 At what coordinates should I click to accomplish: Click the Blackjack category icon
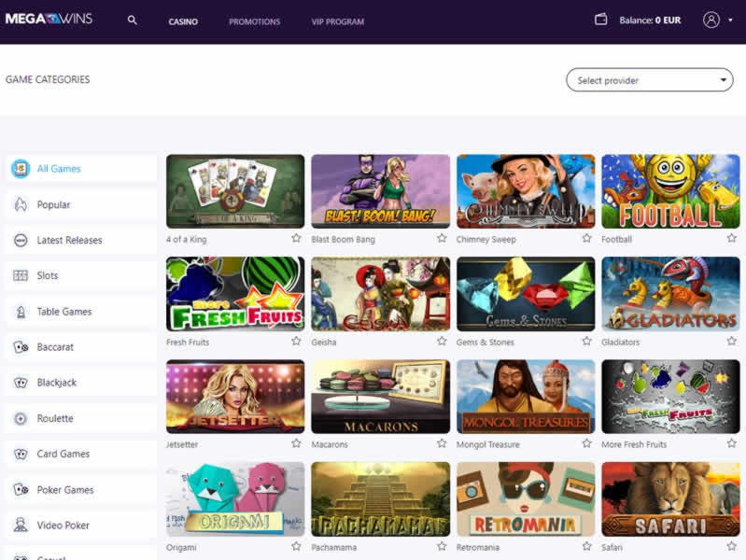coord(21,383)
